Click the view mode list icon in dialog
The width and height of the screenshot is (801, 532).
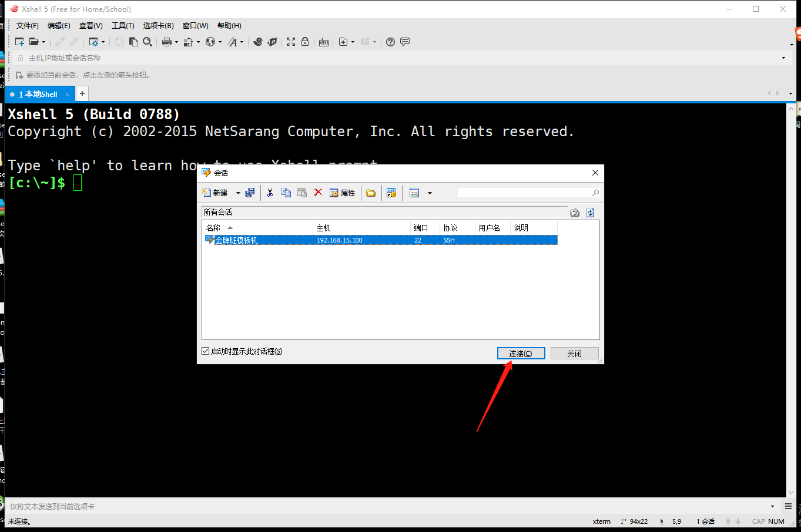pos(414,193)
